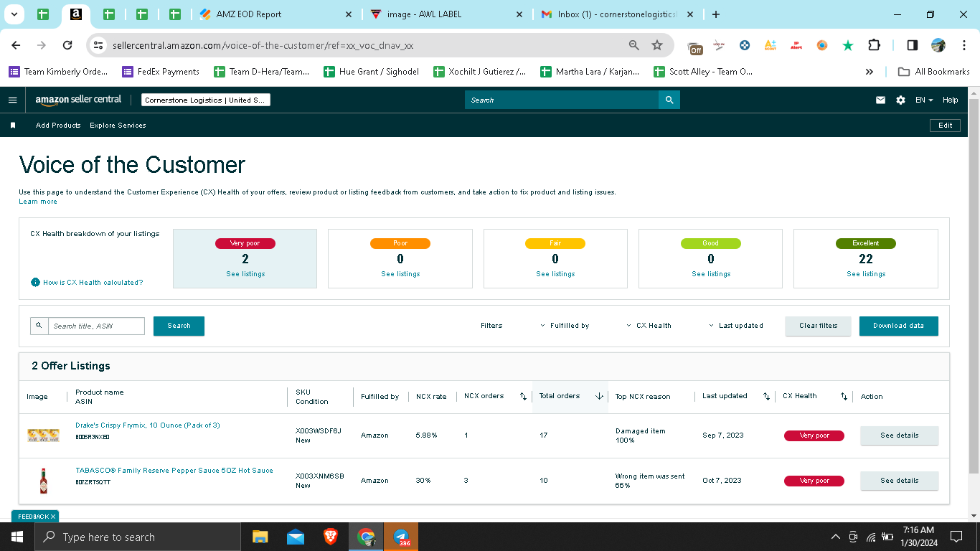This screenshot has width=980, height=551.
Task: Click See details for Drake's Crispy Frymix
Action: 899,435
